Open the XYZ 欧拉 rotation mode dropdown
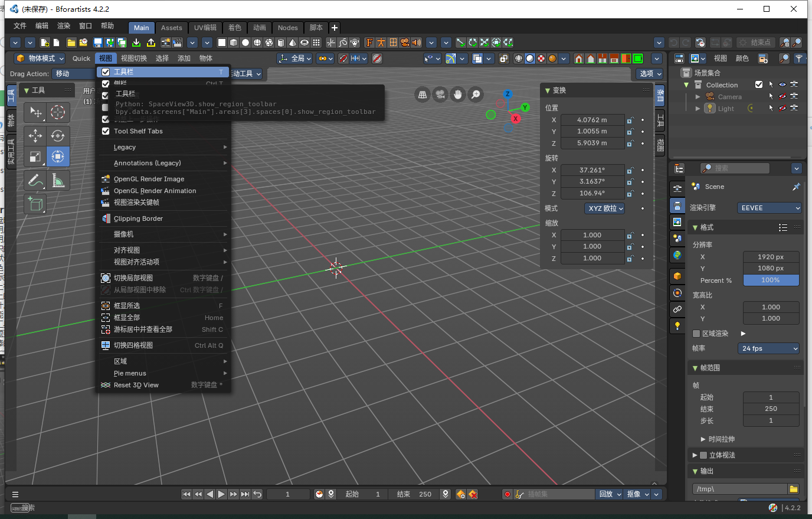The width and height of the screenshot is (812, 519). tap(605, 208)
